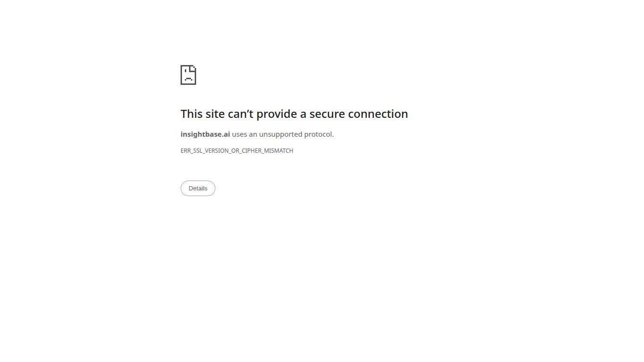Click the ERR_SSL_VERSION_OR_CIPHER_MISMATCH error code
Image resolution: width=644 pixels, height=362 pixels.
tap(237, 150)
